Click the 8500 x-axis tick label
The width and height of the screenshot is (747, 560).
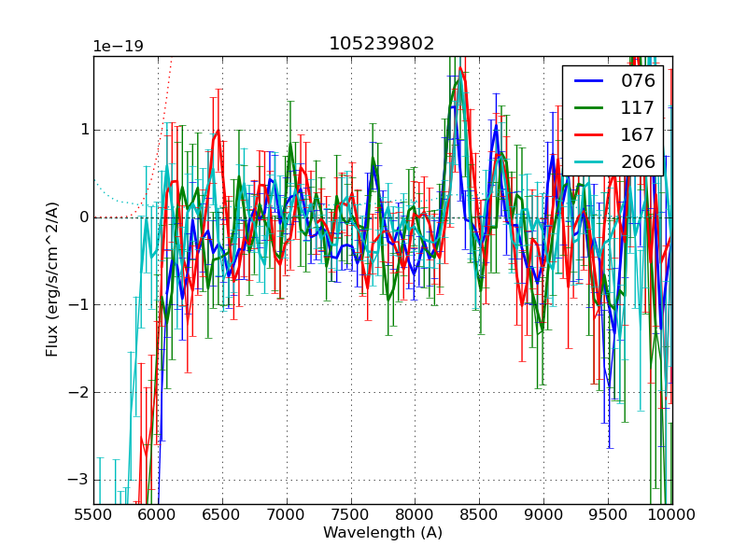(479, 514)
